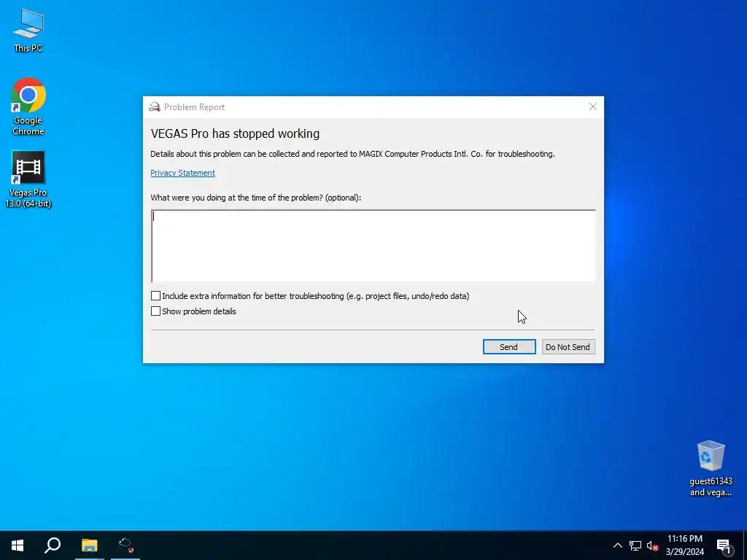
Task: Check the Show problem details box
Action: [155, 311]
